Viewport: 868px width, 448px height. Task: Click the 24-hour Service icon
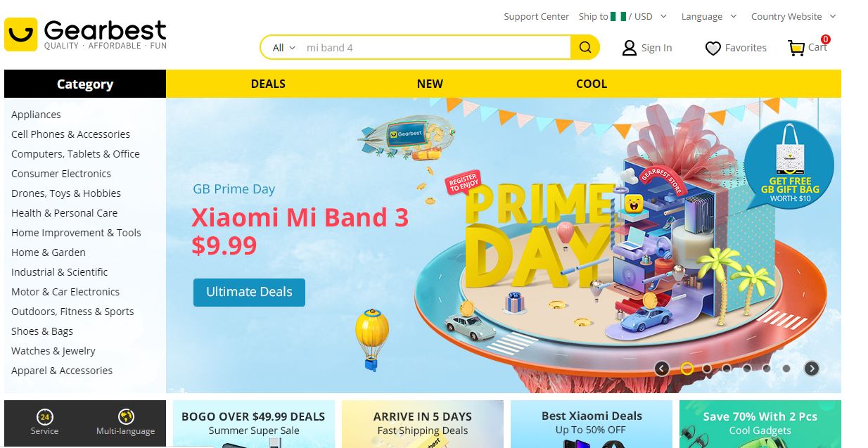pos(45,416)
